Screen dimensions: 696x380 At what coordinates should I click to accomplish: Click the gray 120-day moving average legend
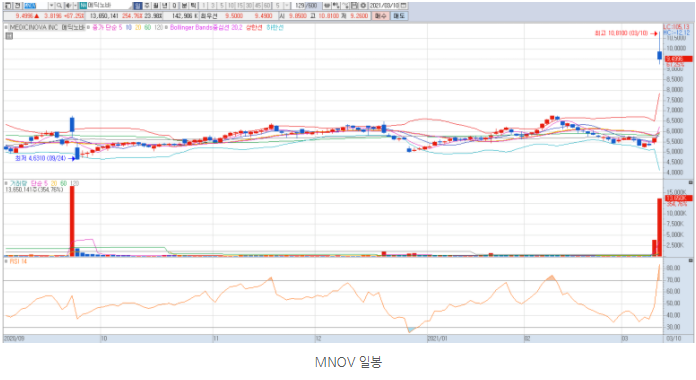pyautogui.click(x=158, y=28)
